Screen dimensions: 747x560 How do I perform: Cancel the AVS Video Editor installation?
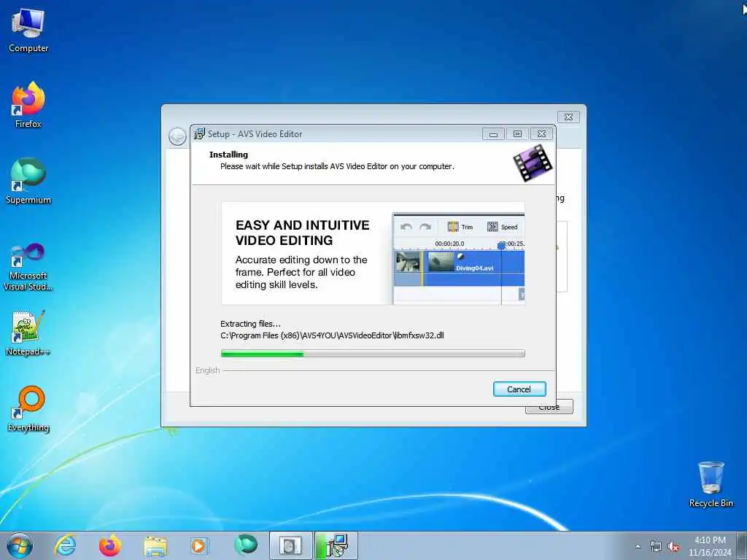coord(519,389)
